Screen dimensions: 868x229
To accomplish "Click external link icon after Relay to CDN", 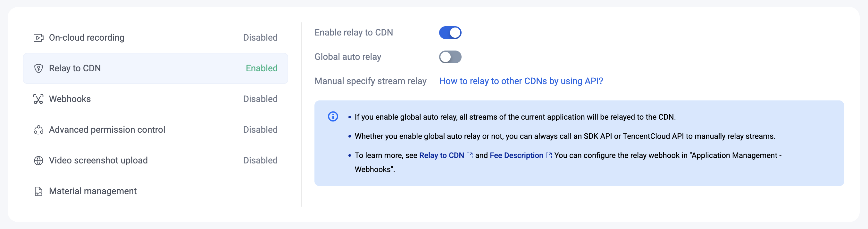I will click(469, 155).
